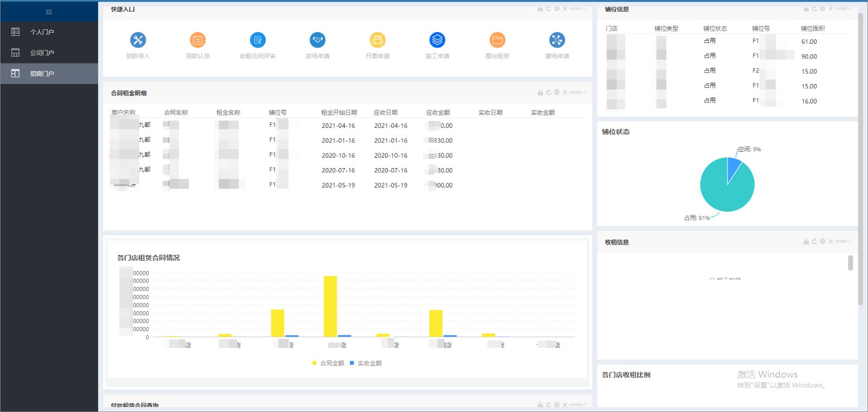Screen dimensions: 868x412
Task: Click 应收日期 column header
Action: (386, 113)
